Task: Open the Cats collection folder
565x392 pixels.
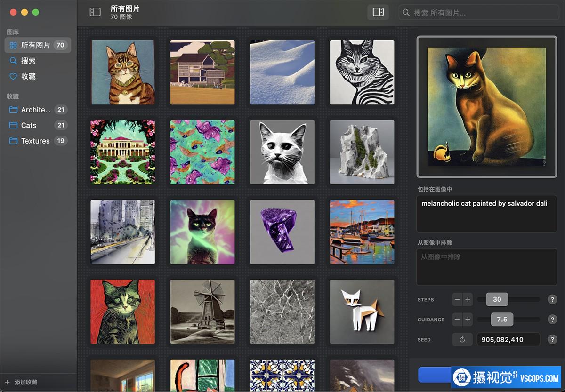Action: (29, 125)
